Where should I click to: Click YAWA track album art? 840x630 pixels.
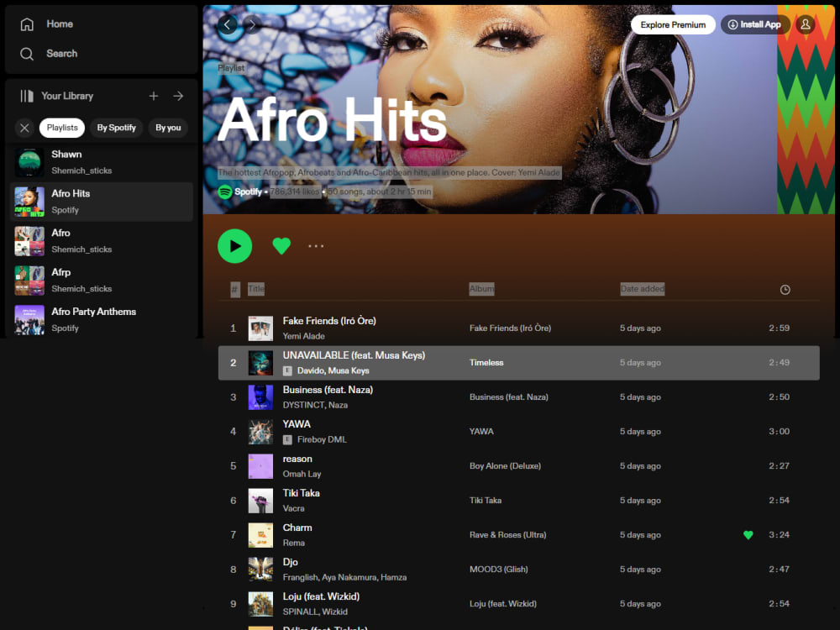click(261, 432)
